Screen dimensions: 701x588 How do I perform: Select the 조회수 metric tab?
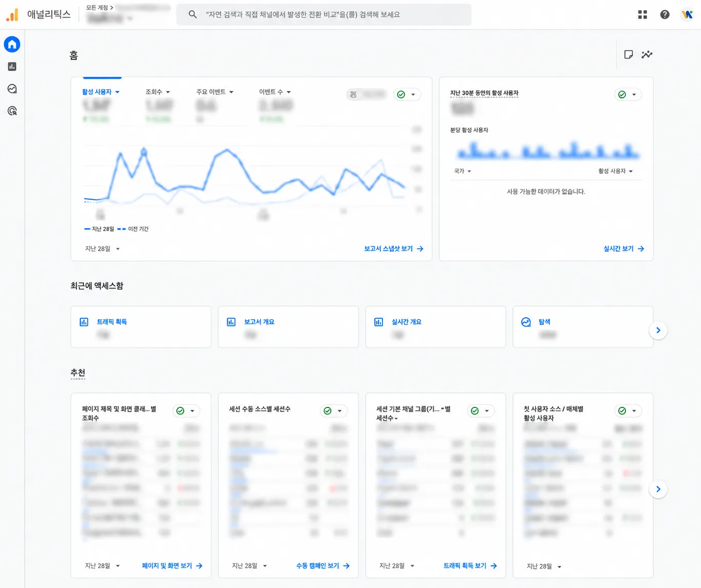tap(158, 92)
